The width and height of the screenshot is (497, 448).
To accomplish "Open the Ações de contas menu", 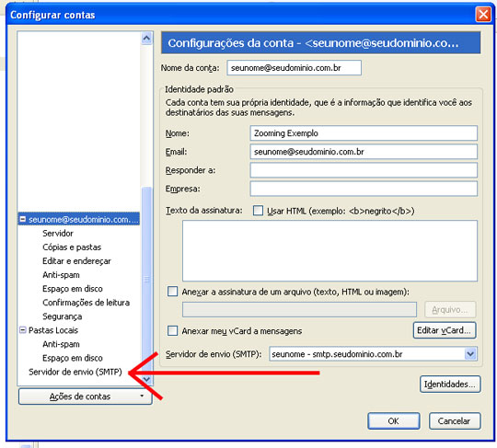I will point(85,396).
